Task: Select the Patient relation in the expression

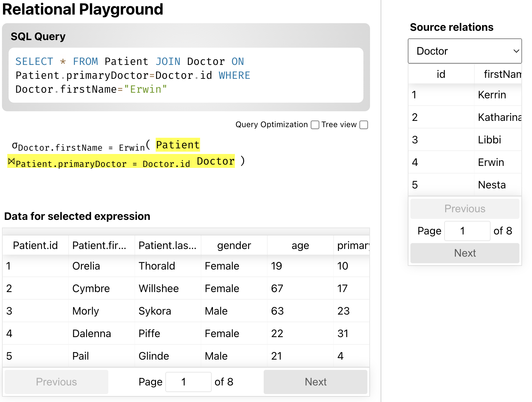Action: pyautogui.click(x=178, y=145)
